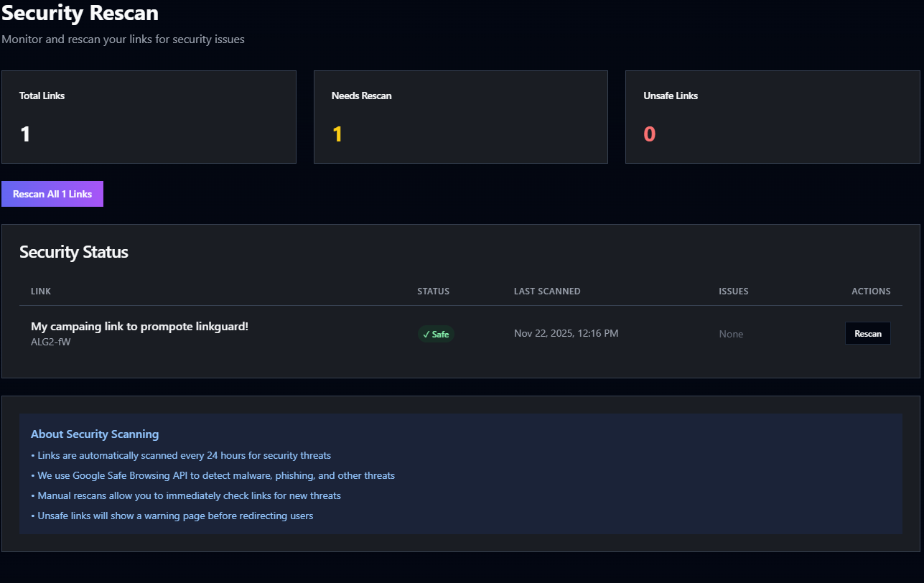This screenshot has height=583, width=924.
Task: Click the Google Safe Browsing API bullet
Action: (x=215, y=475)
